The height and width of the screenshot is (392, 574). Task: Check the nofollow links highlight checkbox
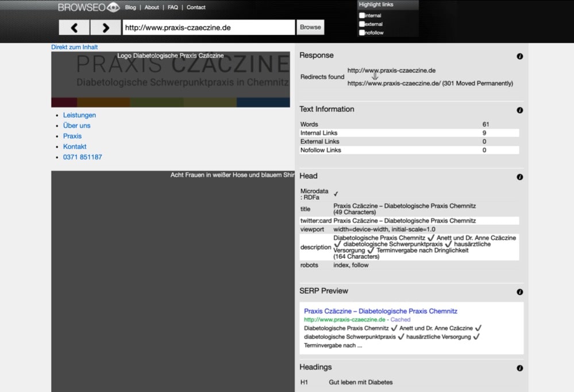[x=362, y=33]
